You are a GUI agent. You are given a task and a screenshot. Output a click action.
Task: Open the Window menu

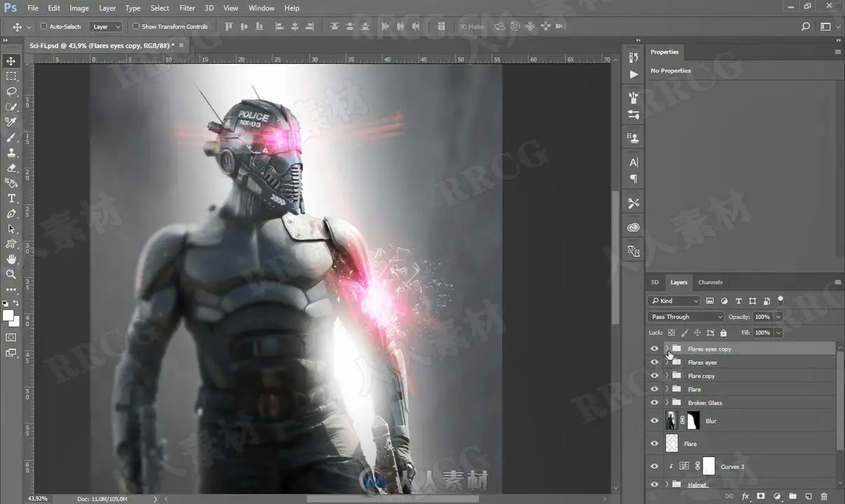click(x=261, y=8)
